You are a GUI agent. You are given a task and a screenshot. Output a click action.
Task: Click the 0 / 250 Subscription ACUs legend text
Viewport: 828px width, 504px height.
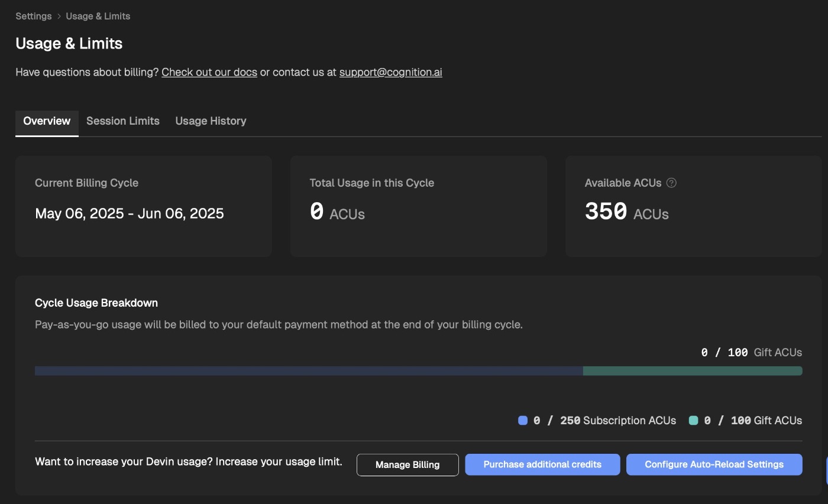604,421
